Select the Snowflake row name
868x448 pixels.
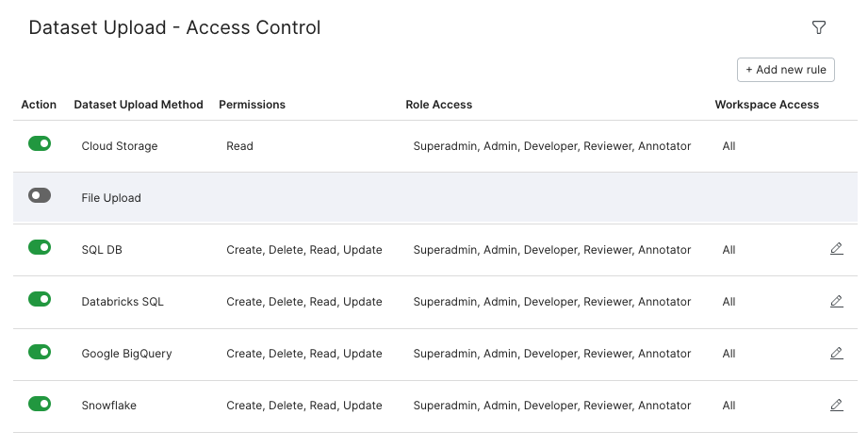point(109,406)
